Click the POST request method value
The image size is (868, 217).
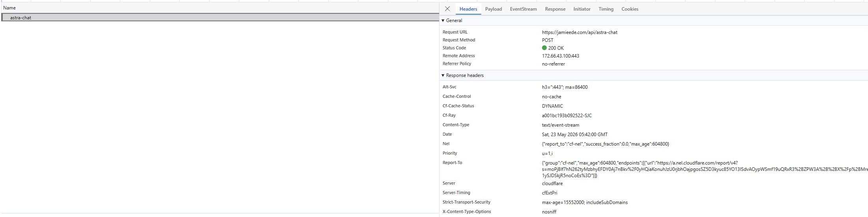coord(548,40)
